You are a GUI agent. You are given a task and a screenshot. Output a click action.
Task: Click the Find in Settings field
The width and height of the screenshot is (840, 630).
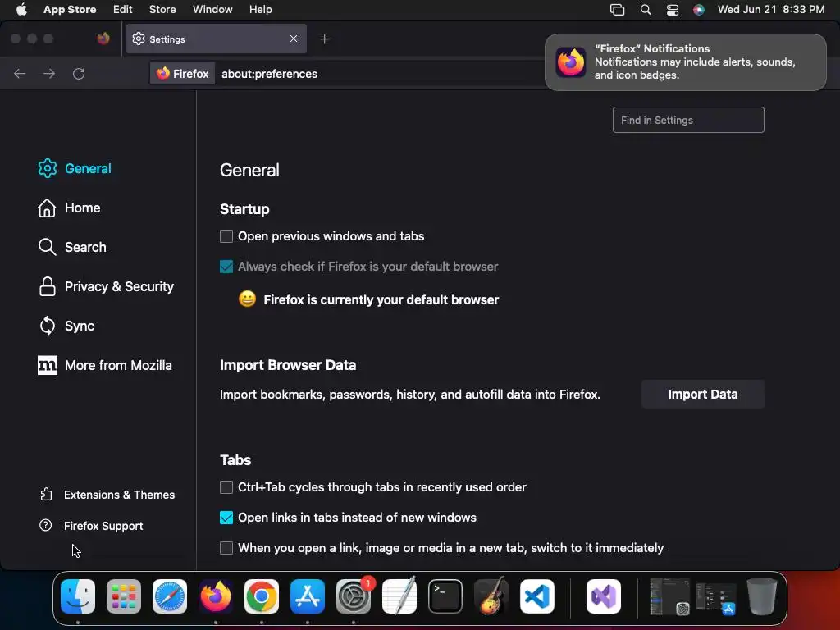point(688,120)
